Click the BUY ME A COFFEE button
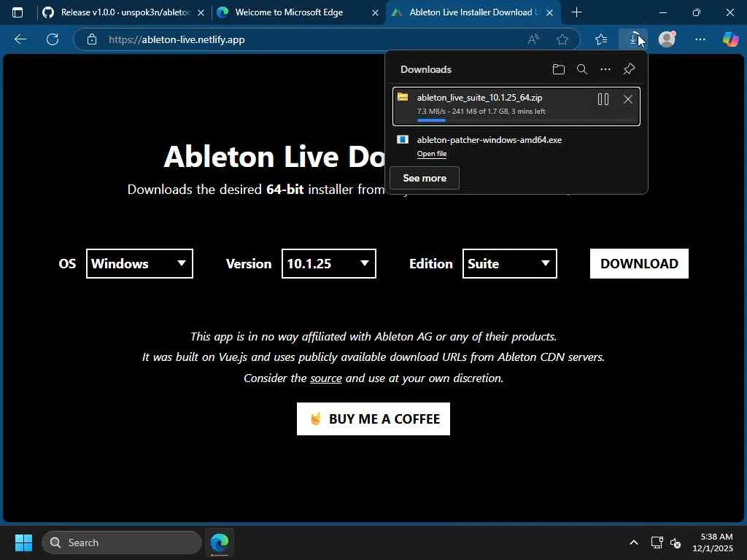The height and width of the screenshot is (560, 747). (x=373, y=419)
